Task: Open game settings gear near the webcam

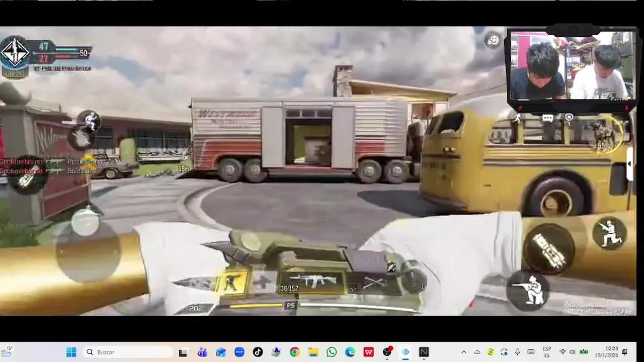Action: (x=569, y=118)
